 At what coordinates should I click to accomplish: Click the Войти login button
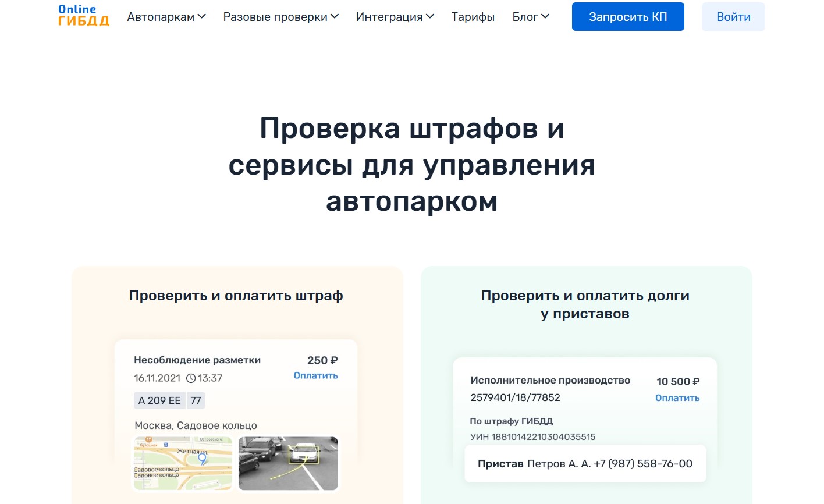(x=733, y=17)
